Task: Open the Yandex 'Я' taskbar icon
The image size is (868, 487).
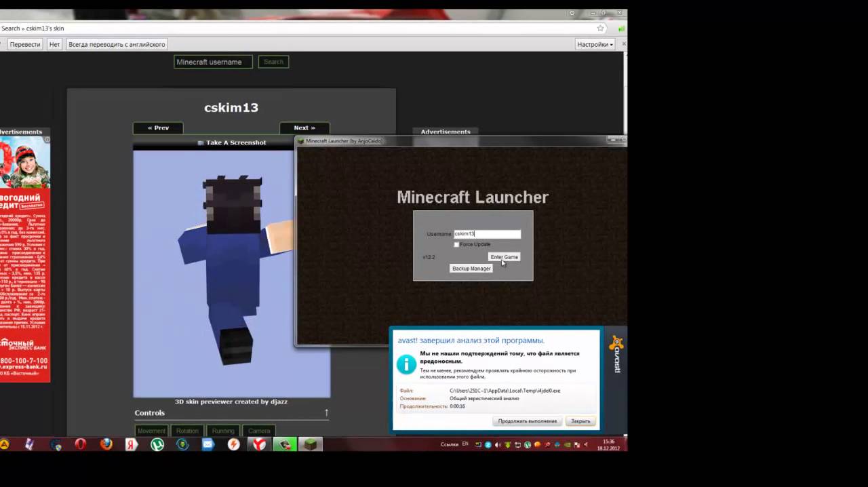Action: point(132,444)
